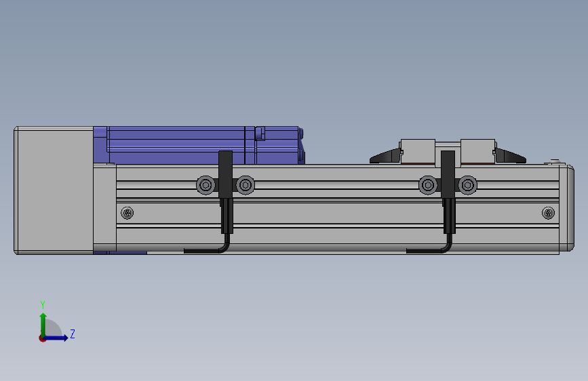The width and height of the screenshot is (588, 381).
Task: Click the hex screw right of the right sensor
Action: [468, 185]
